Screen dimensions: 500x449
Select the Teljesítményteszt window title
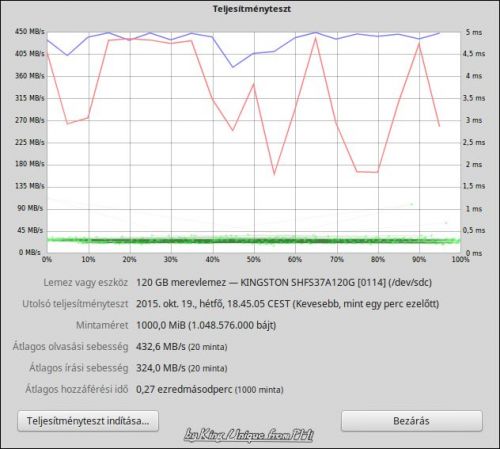[x=252, y=9]
